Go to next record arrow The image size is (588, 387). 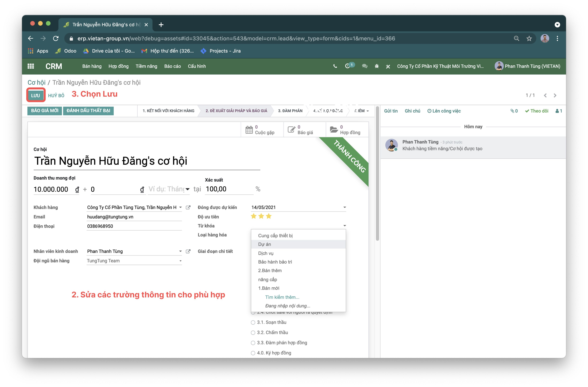(555, 95)
